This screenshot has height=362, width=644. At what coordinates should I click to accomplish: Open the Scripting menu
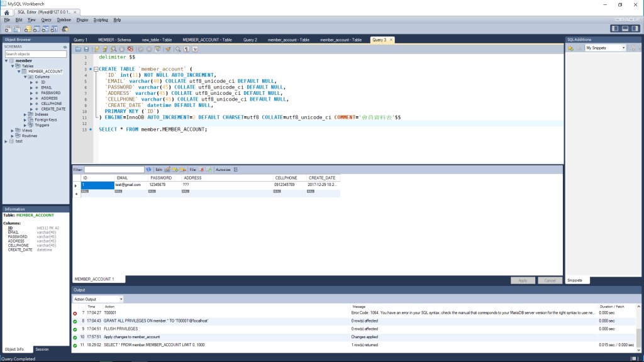(101, 19)
